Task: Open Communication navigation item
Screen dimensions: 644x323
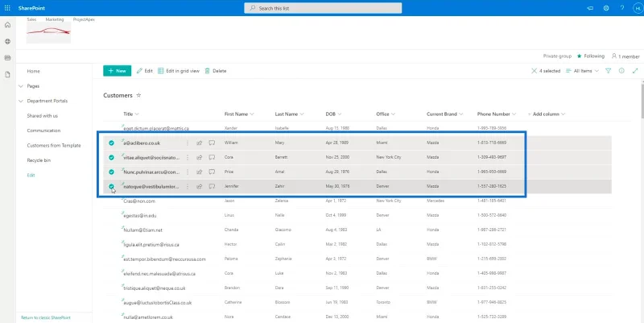Action: pyautogui.click(x=43, y=130)
